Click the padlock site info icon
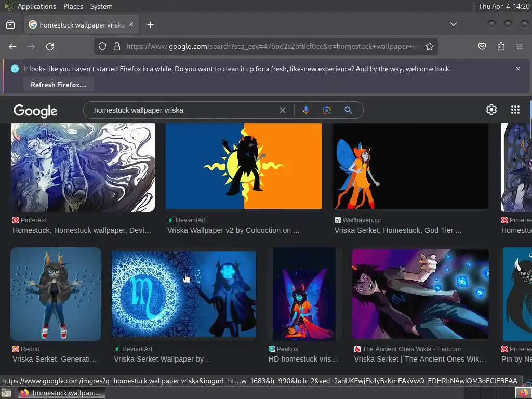The image size is (532, 399). tap(117, 46)
